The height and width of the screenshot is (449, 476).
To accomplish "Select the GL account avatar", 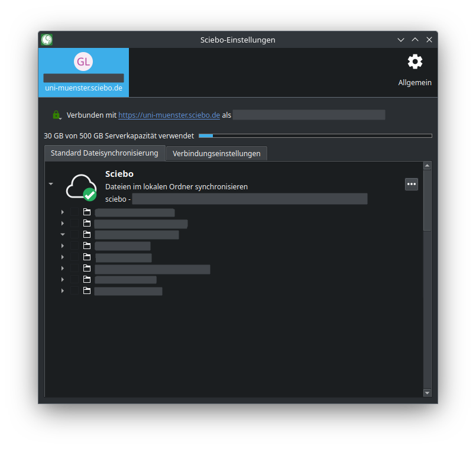I will point(83,62).
